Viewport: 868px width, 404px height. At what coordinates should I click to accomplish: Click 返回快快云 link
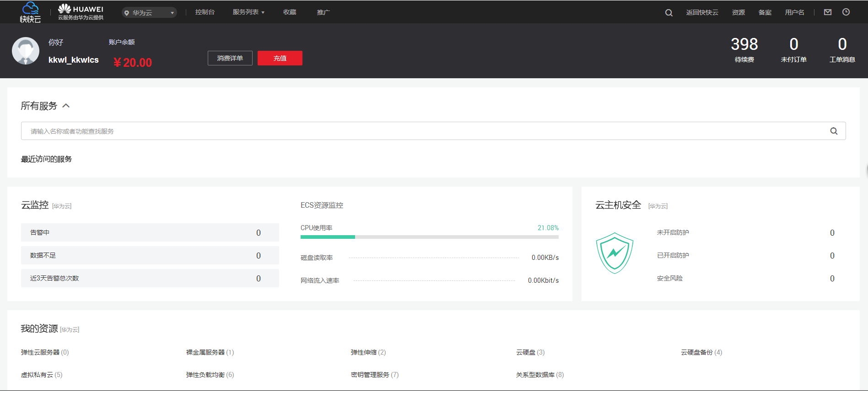click(702, 12)
